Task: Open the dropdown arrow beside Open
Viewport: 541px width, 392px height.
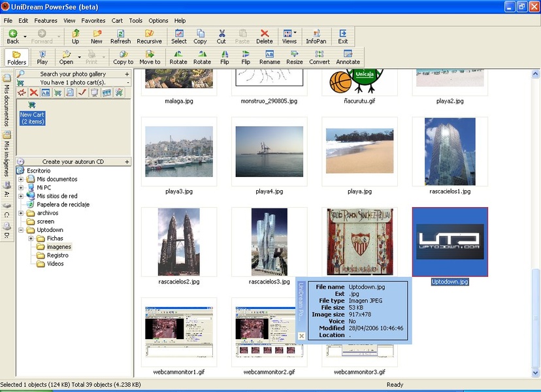Action: [79, 57]
